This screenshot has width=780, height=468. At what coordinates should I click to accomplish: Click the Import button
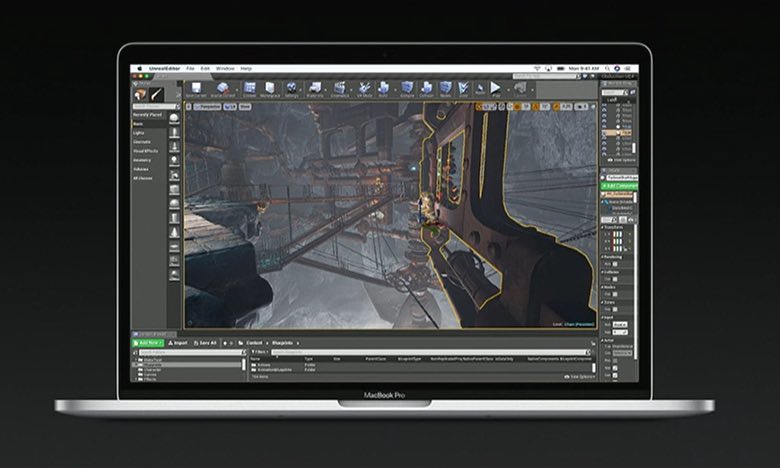[x=178, y=343]
